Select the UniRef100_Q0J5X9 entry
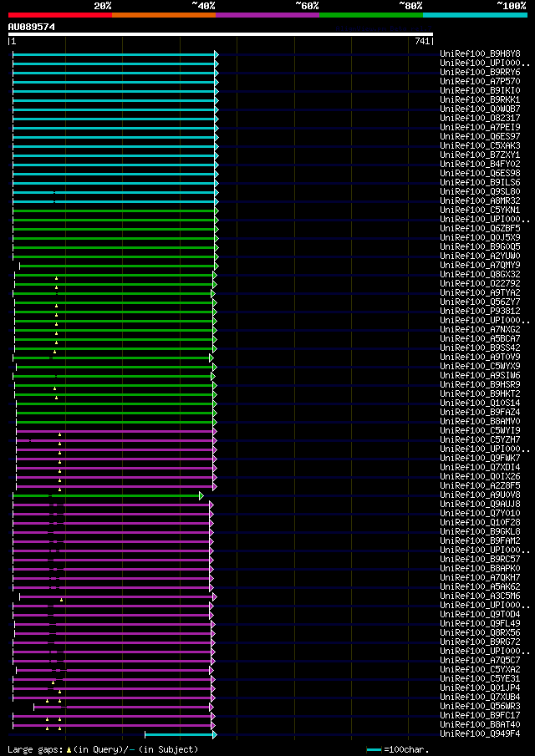535x756 pixels. [x=480, y=237]
